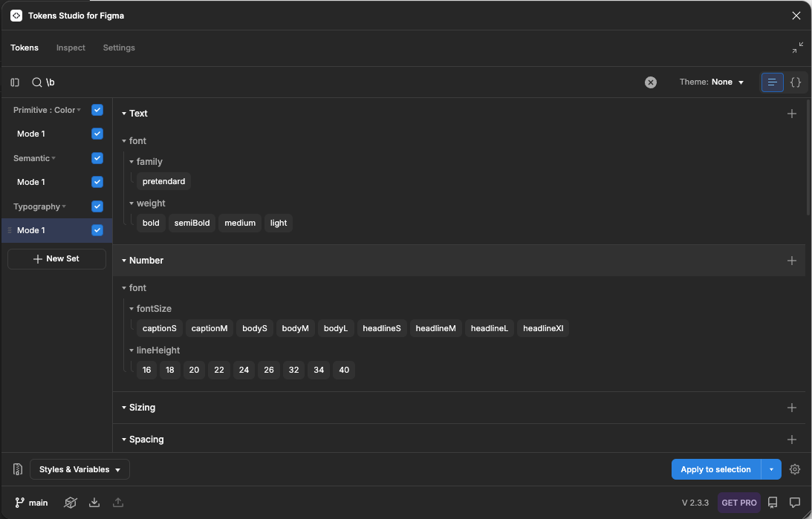Open the token flow icon beside Styles & Variables
812x519 pixels.
point(18,469)
